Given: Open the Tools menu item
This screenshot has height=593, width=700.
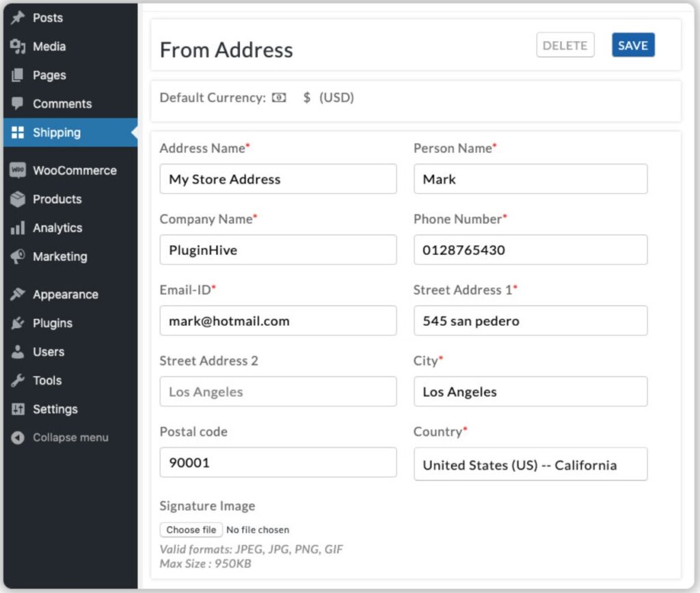Looking at the screenshot, I should click(x=70, y=380).
